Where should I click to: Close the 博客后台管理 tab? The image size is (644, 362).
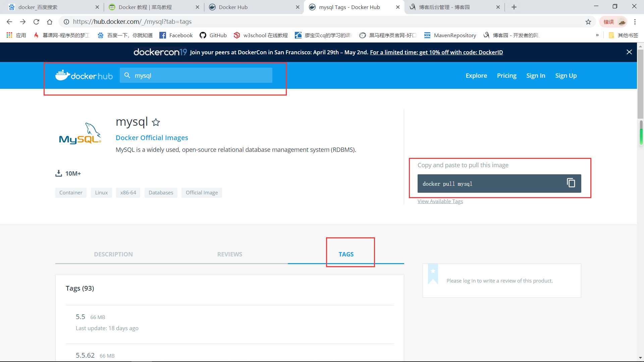pyautogui.click(x=498, y=7)
